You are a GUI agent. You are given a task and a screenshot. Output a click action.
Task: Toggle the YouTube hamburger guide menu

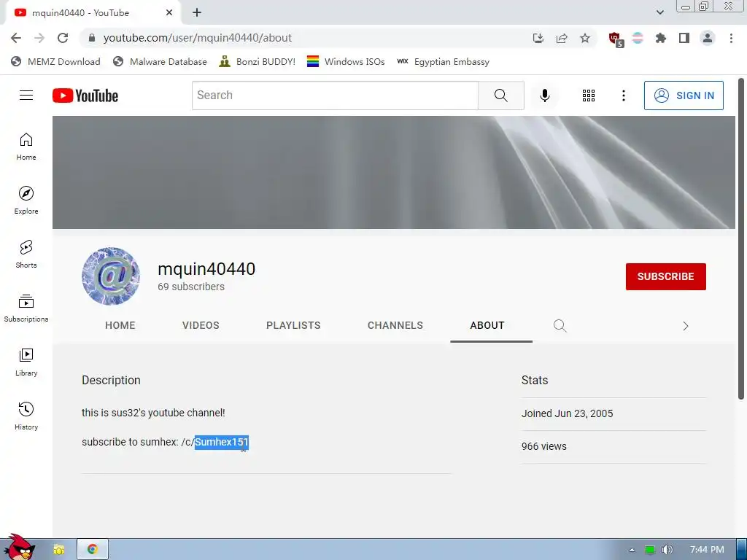tap(26, 96)
